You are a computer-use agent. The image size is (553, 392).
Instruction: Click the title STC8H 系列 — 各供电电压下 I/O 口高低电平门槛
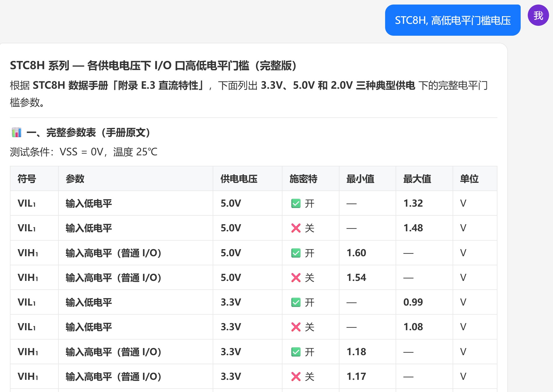153,65
